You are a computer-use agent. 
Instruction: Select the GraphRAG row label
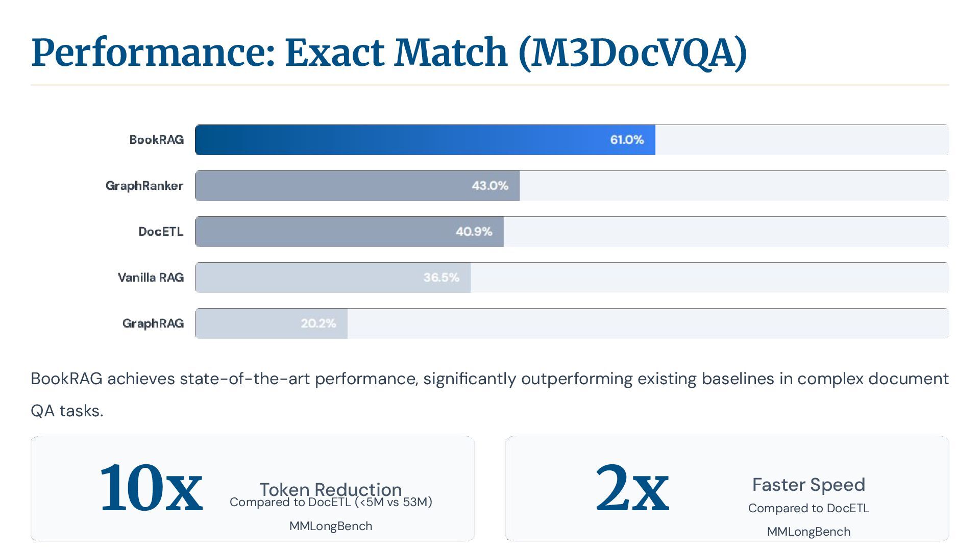pos(153,323)
